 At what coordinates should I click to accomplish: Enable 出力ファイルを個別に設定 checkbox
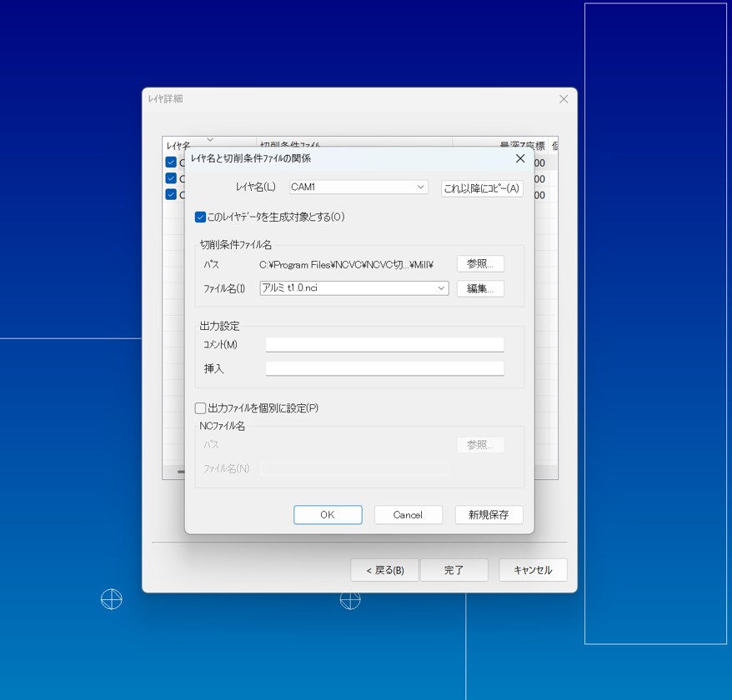tap(201, 408)
